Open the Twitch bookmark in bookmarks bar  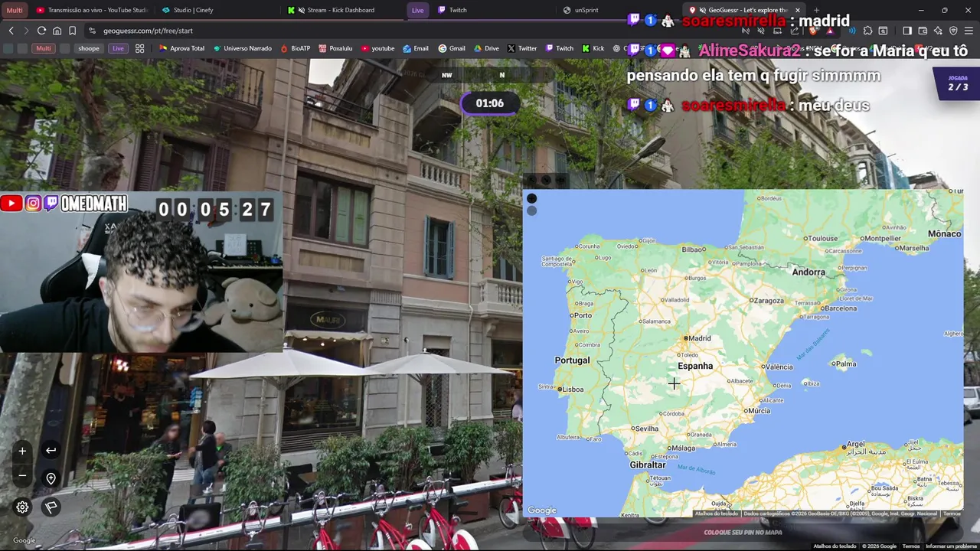click(559, 48)
